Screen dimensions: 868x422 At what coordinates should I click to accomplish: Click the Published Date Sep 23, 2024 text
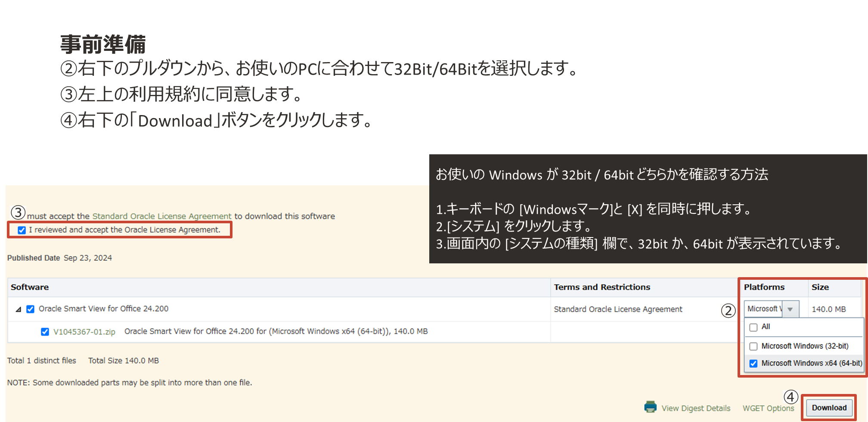click(59, 258)
